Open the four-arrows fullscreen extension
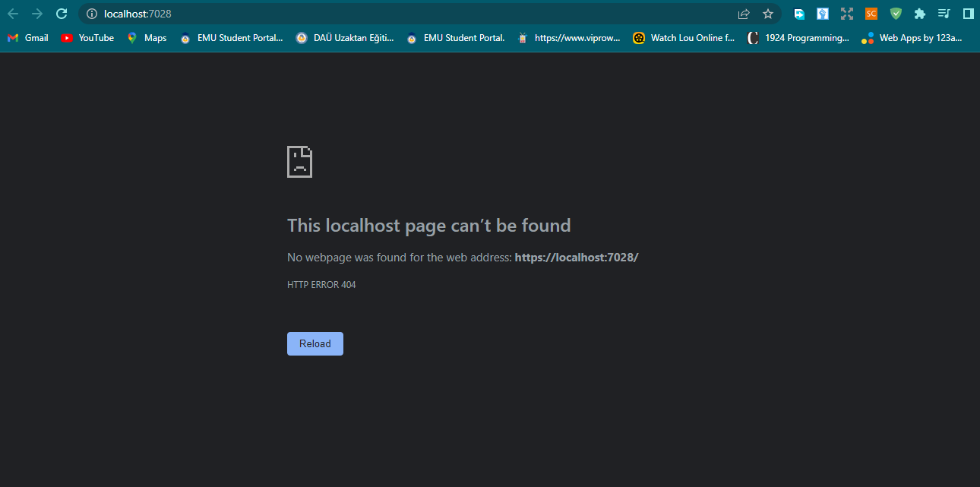 pos(847,14)
